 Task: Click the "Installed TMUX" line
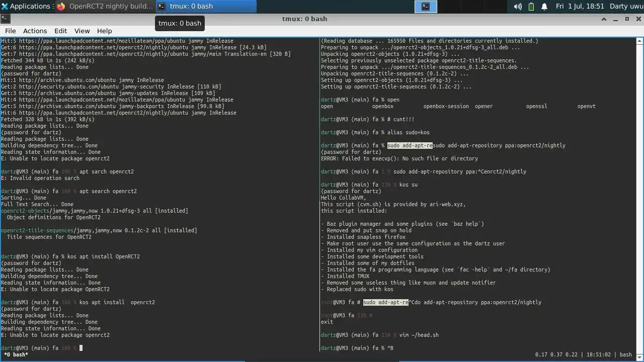click(345, 276)
